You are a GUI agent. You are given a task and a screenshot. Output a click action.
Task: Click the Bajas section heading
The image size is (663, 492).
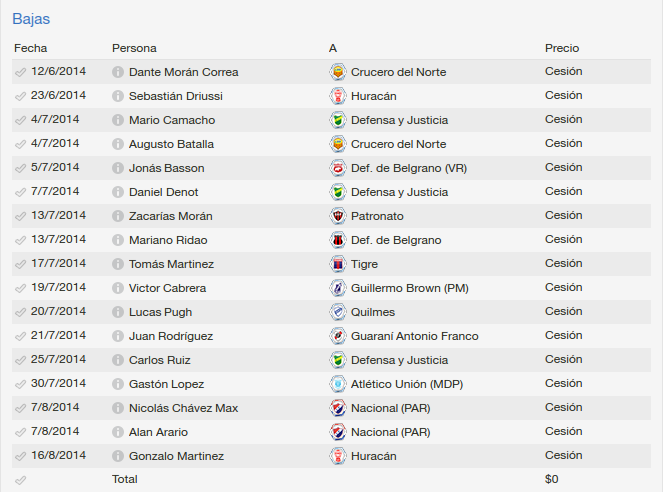[31, 19]
